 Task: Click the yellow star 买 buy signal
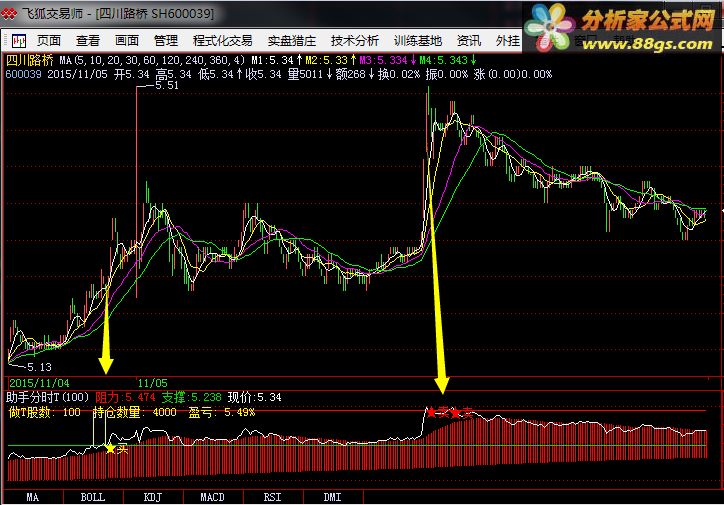(x=116, y=448)
